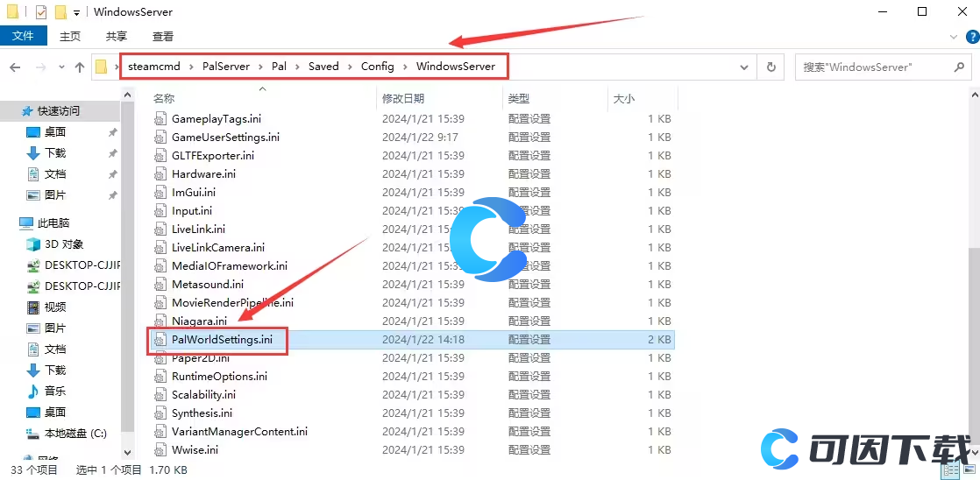Refresh the current folder view
980x480 pixels.
point(771,67)
